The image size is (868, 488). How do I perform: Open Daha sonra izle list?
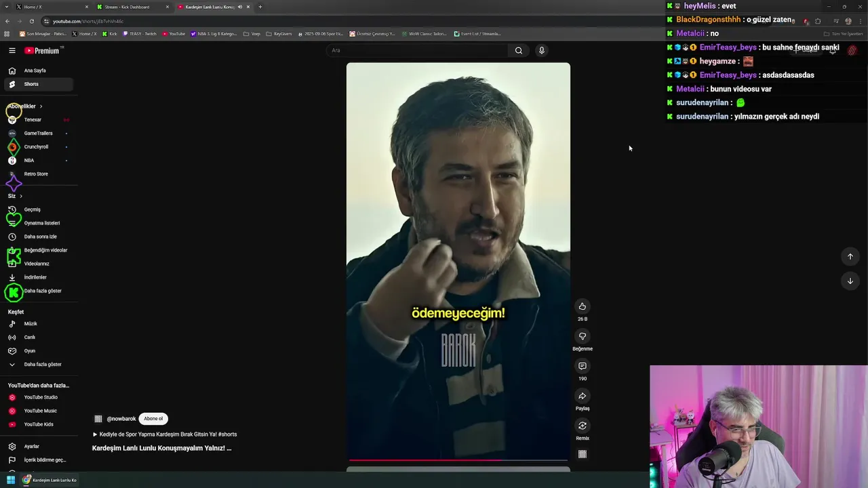click(38, 237)
